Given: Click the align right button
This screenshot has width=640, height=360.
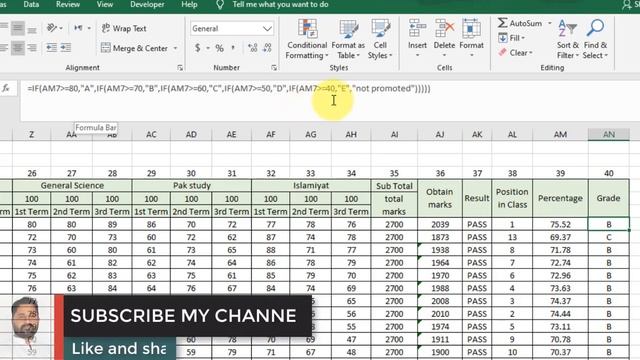Looking at the screenshot, I should 32,48.
